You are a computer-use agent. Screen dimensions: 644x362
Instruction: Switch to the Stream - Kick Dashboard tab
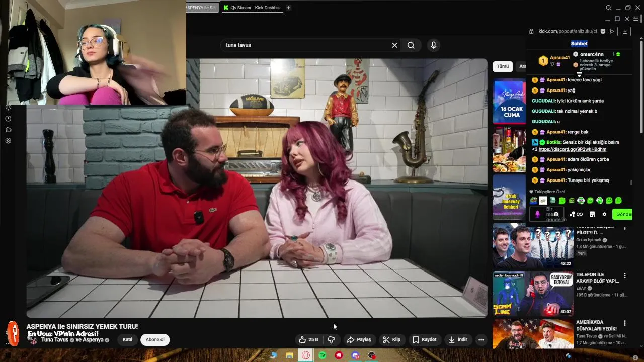pyautogui.click(x=252, y=8)
